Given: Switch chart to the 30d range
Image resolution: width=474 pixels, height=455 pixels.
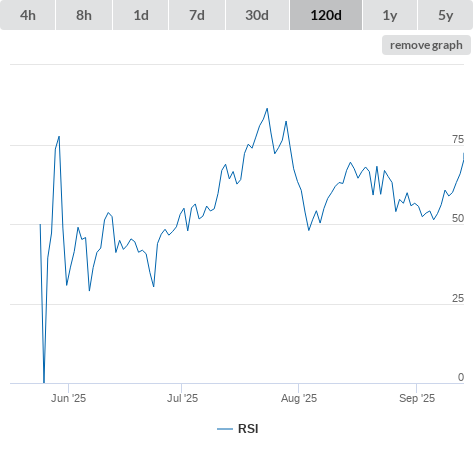Looking at the screenshot, I should click(257, 15).
